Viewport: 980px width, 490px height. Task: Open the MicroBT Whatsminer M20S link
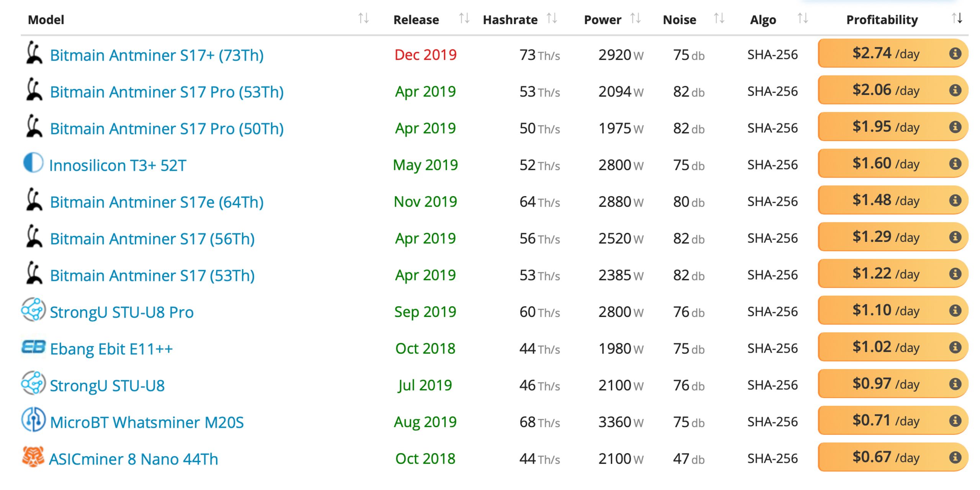tap(147, 423)
